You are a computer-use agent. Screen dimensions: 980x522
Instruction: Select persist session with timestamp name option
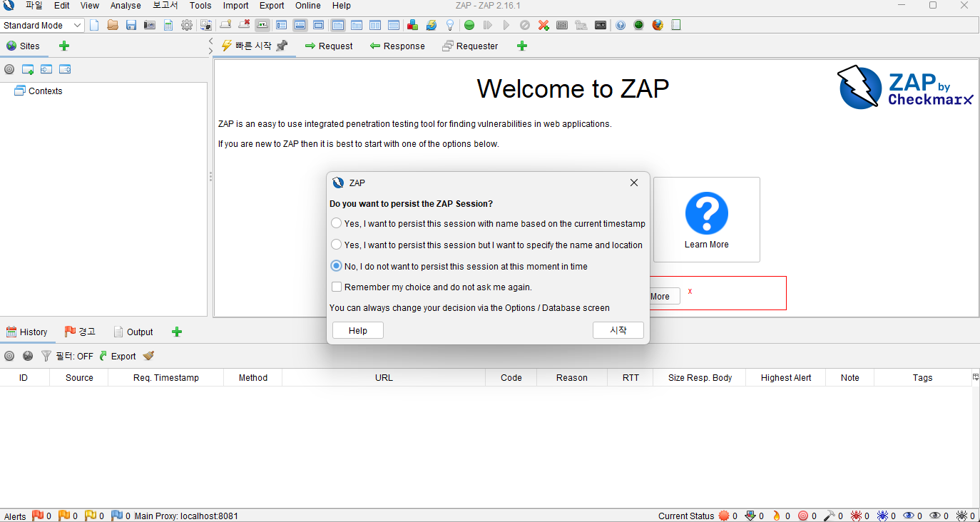pyautogui.click(x=489, y=223)
